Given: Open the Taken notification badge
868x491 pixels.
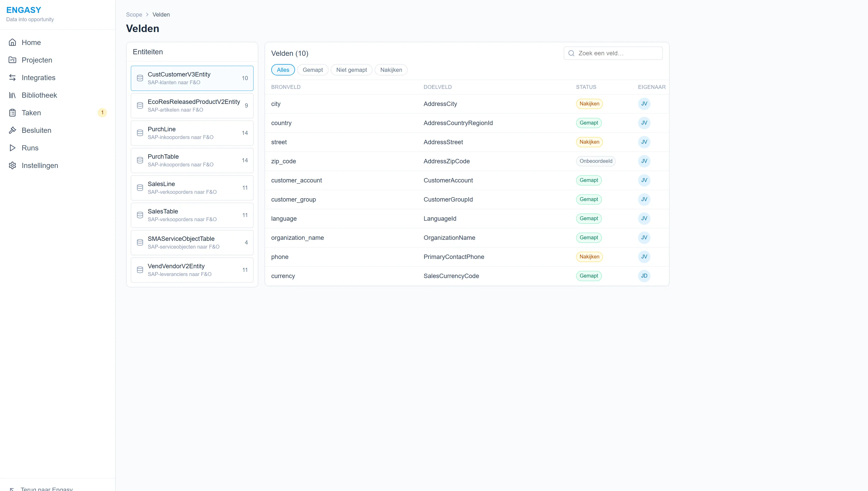Looking at the screenshot, I should click(102, 113).
